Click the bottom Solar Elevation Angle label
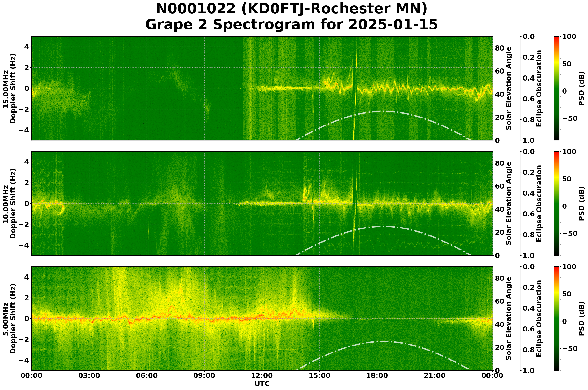 509,318
